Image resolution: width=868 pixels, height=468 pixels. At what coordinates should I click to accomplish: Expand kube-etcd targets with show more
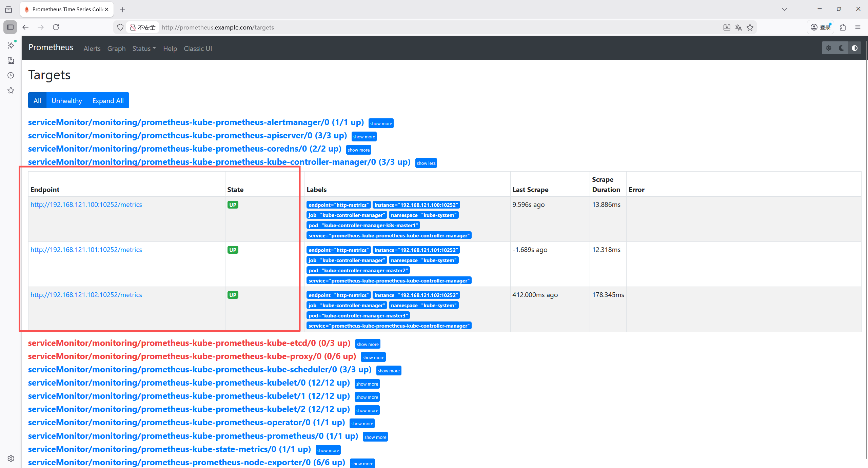pos(368,344)
